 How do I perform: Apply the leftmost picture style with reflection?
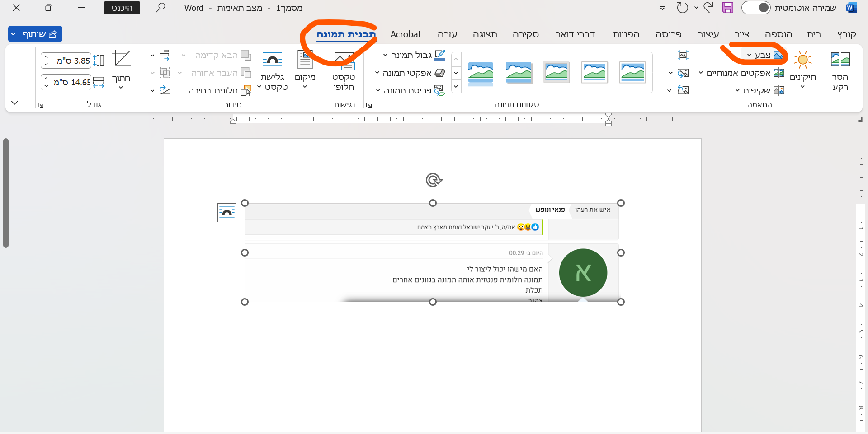pyautogui.click(x=481, y=73)
